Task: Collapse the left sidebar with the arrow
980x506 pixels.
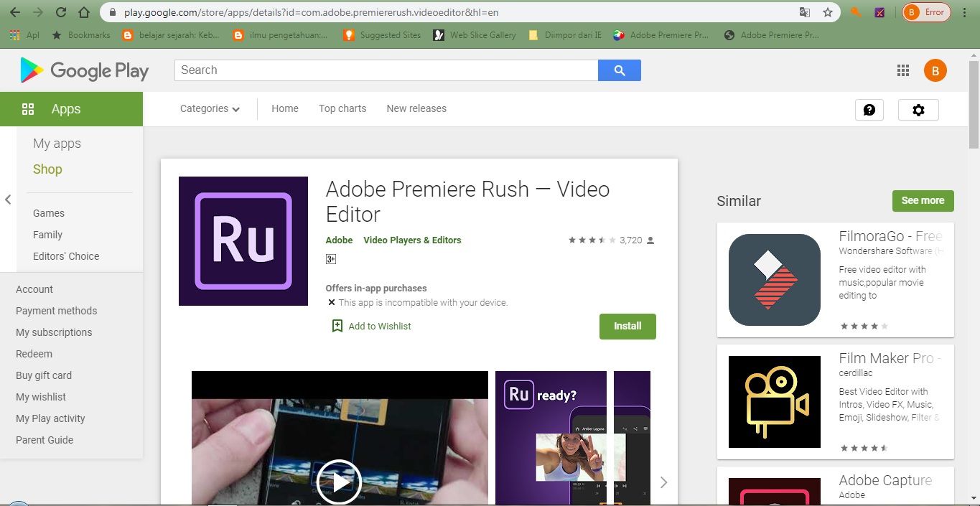Action: (x=8, y=200)
